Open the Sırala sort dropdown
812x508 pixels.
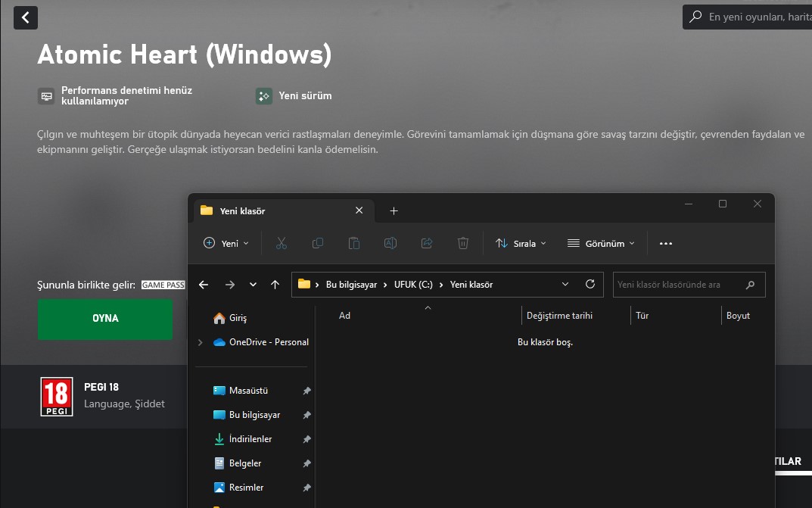pos(521,243)
